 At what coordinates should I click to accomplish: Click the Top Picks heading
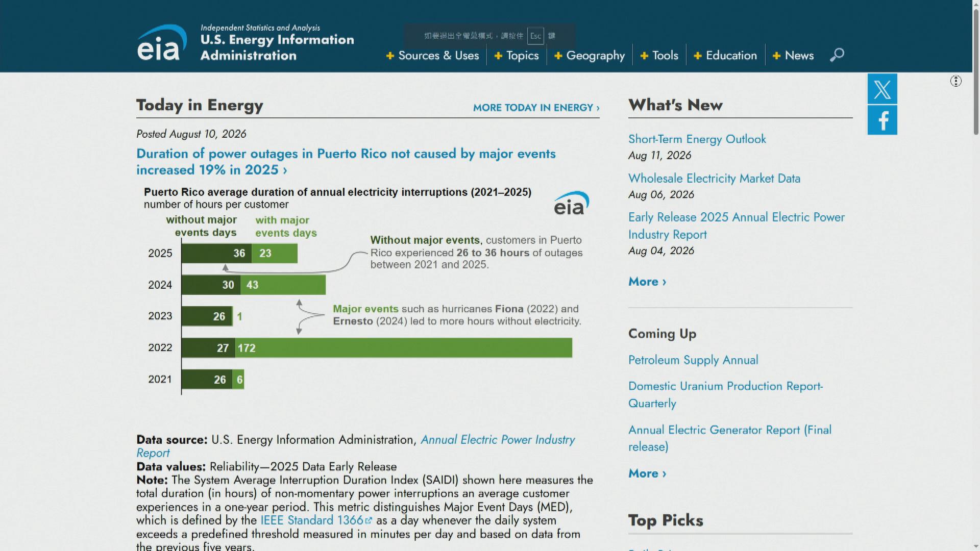[666, 520]
